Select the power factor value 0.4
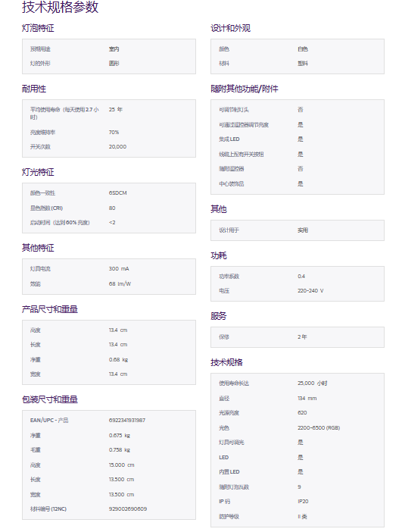The width and height of the screenshot is (402, 532). pos(301,276)
